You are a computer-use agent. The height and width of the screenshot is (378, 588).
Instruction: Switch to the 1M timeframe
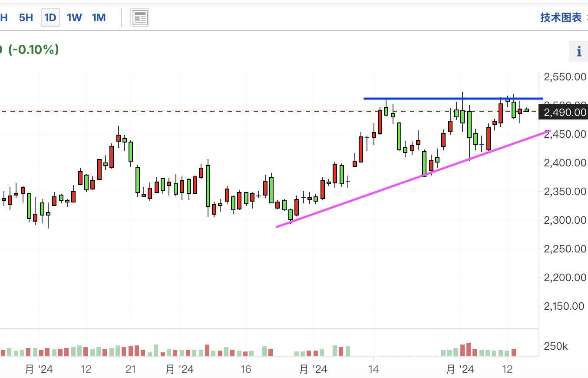pyautogui.click(x=99, y=18)
